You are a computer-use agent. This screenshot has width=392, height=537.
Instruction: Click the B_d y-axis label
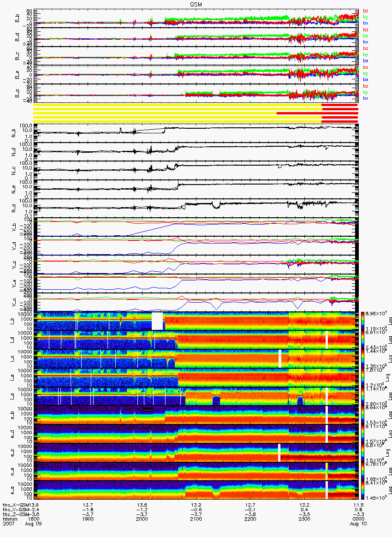17,37
